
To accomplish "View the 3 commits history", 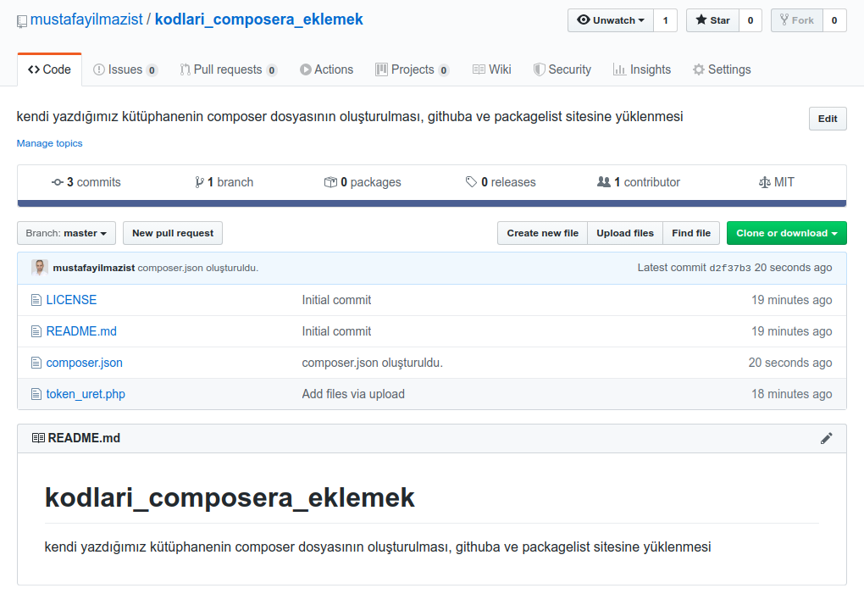I will [x=86, y=182].
